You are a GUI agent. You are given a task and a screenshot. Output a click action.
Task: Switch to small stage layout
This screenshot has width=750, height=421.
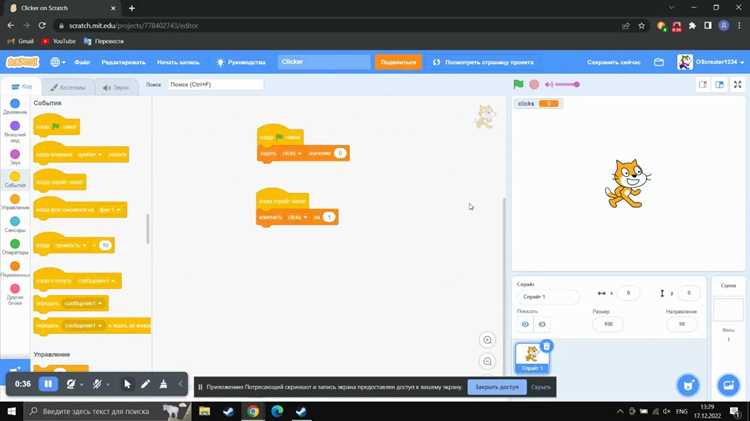[703, 84]
